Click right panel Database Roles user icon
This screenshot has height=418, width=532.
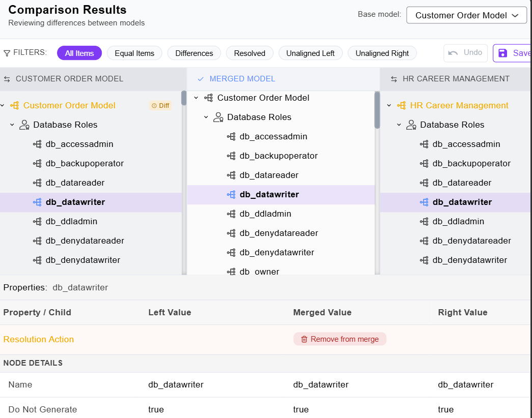(x=411, y=125)
